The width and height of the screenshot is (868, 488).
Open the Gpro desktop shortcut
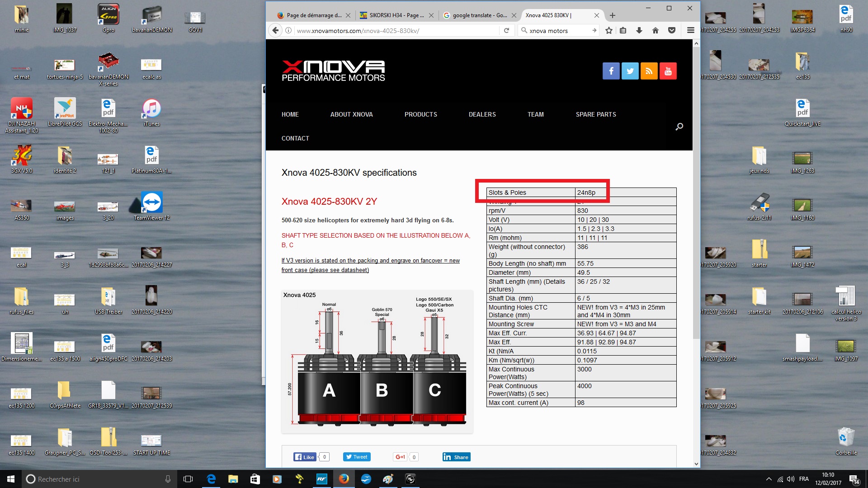(108, 18)
